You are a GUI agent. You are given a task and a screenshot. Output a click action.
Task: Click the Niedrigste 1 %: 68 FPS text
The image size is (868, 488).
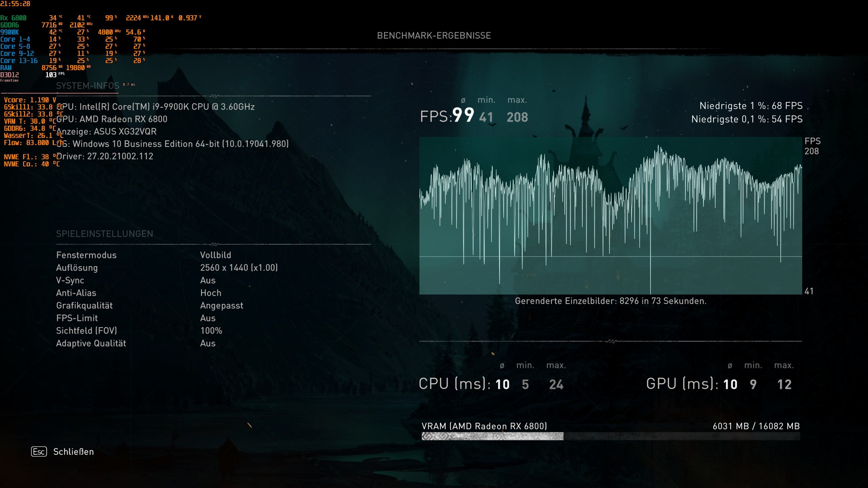(x=751, y=106)
